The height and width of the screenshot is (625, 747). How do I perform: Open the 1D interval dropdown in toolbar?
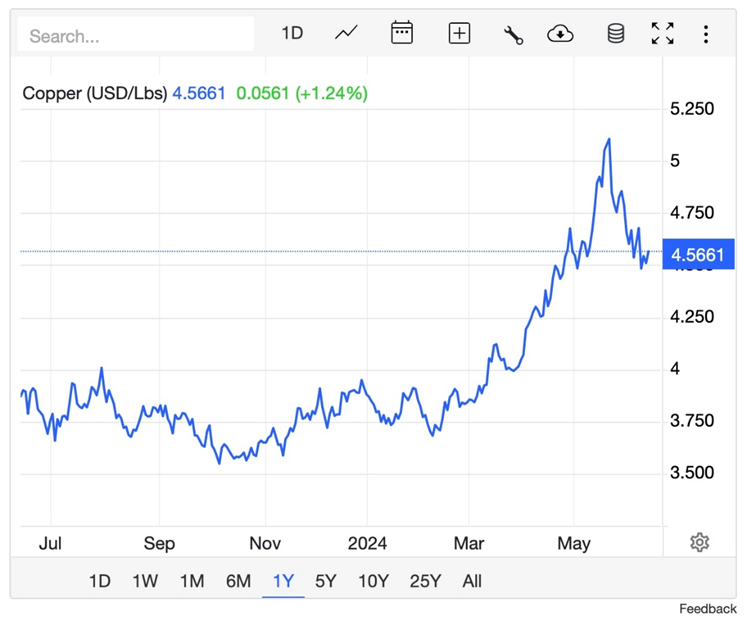coord(292,33)
